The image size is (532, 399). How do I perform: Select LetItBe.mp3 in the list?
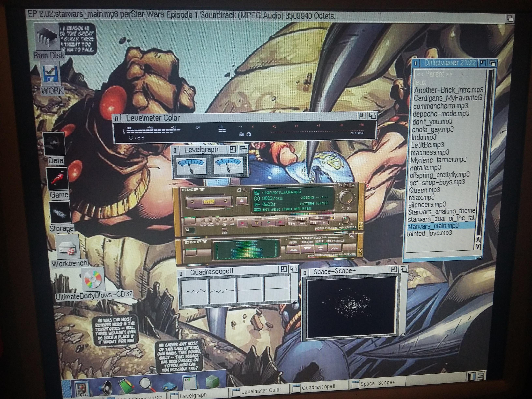427,145
